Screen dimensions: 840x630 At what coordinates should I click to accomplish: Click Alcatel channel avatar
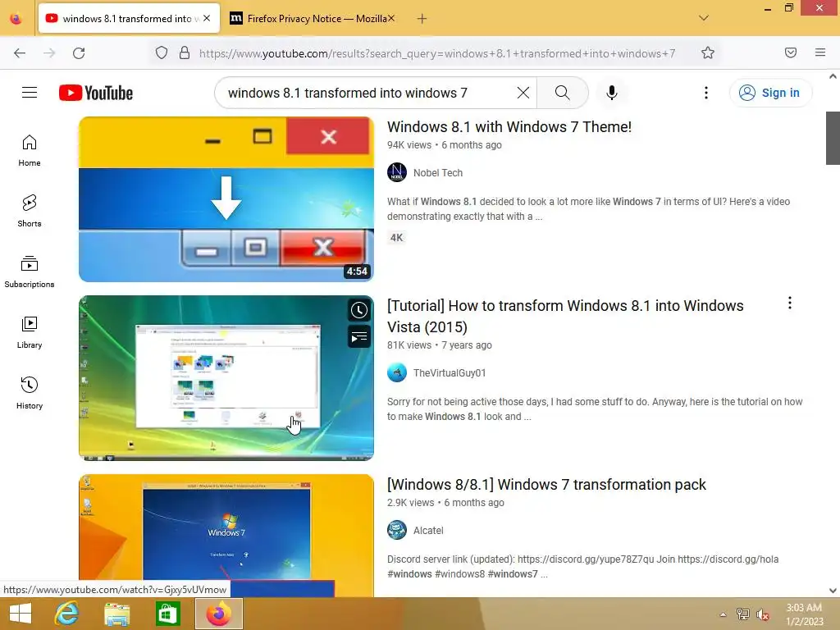coord(397,531)
